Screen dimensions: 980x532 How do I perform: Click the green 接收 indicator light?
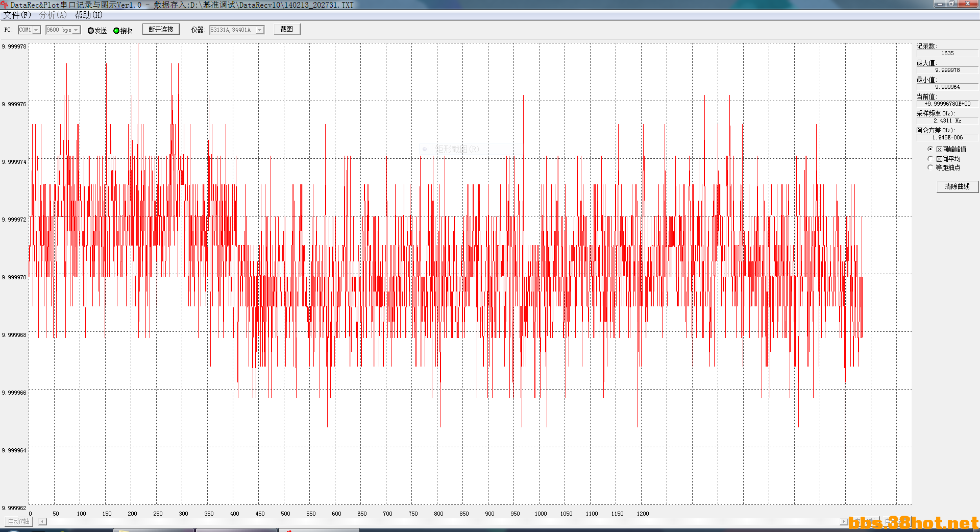point(116,31)
